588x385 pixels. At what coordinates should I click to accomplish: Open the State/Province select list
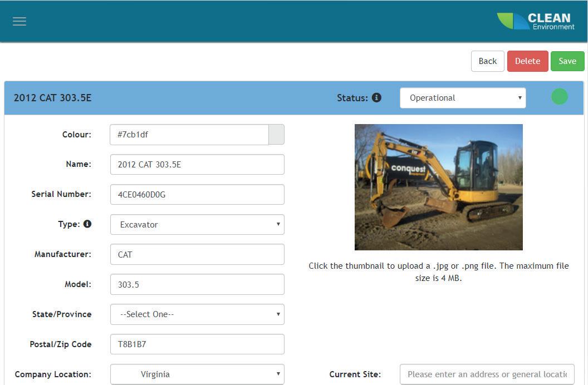(197, 314)
